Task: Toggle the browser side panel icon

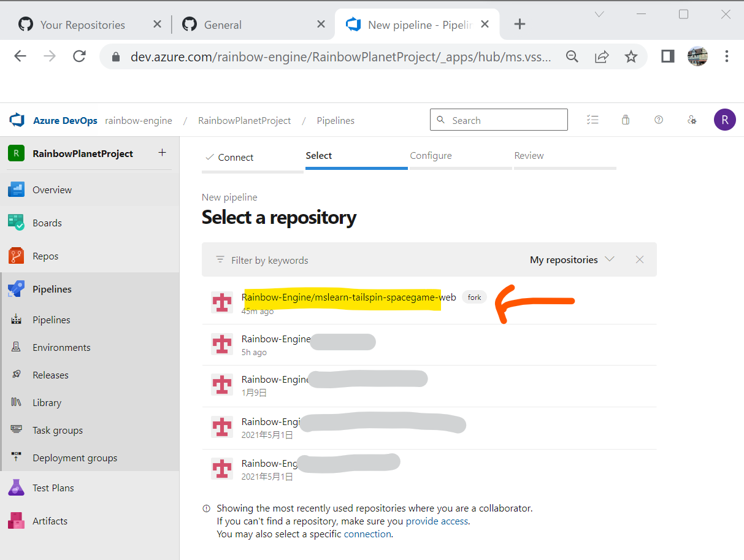Action: tap(668, 56)
